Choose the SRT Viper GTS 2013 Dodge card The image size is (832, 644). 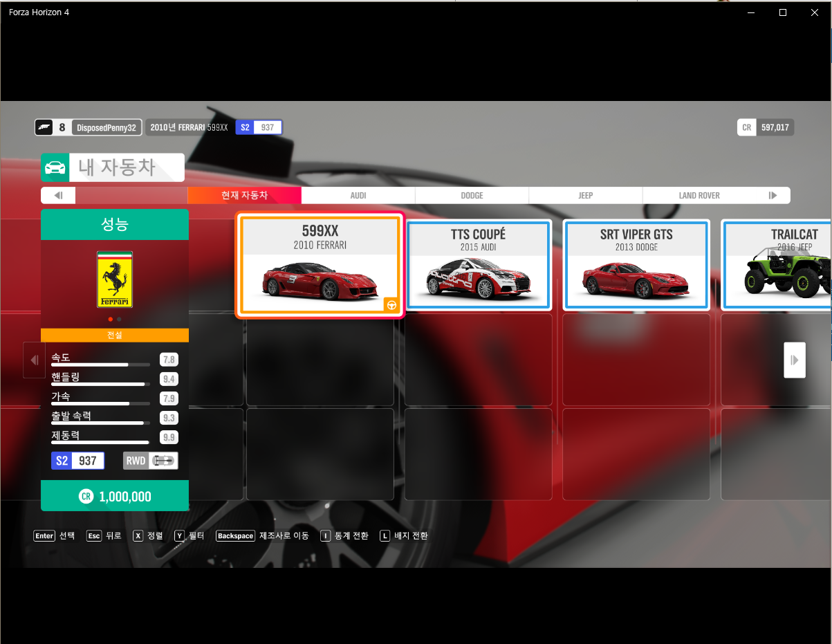point(636,265)
